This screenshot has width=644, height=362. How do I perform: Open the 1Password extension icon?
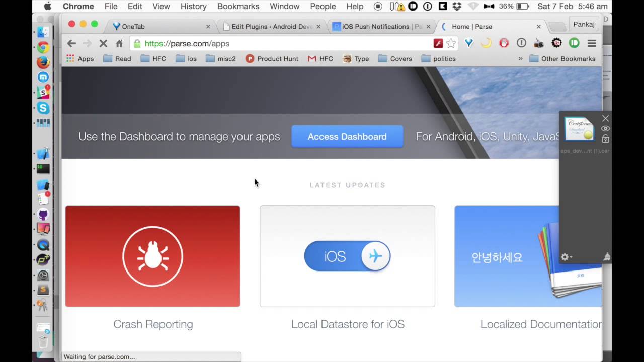(521, 43)
